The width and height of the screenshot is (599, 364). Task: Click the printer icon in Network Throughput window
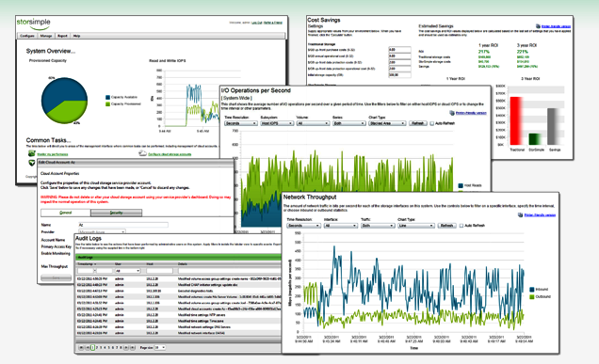tap(520, 215)
